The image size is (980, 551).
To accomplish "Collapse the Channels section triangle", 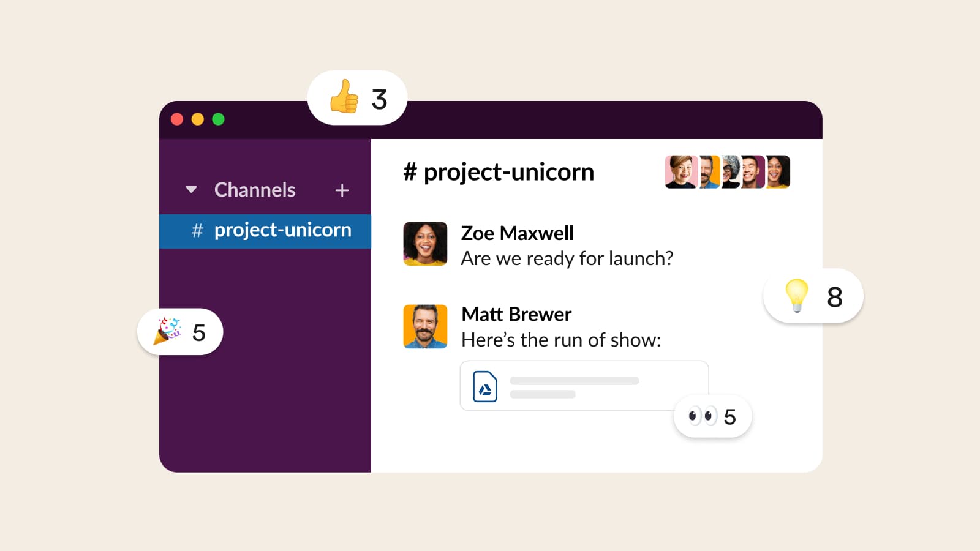I will pyautogui.click(x=191, y=190).
